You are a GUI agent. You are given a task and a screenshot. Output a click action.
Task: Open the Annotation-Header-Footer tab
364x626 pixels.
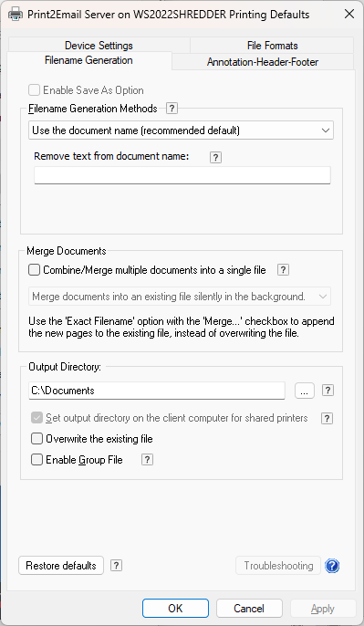click(263, 62)
